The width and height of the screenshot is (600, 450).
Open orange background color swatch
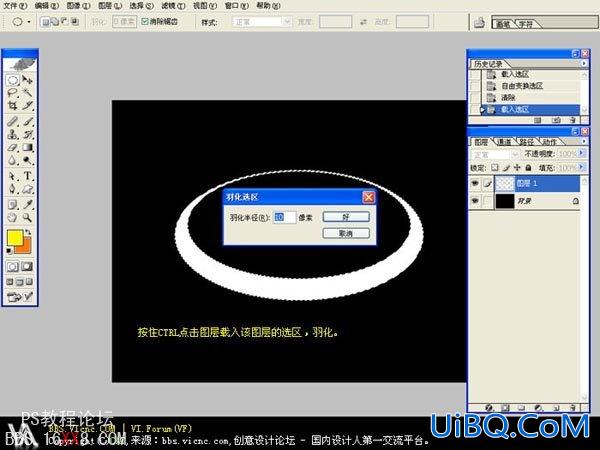[24, 246]
